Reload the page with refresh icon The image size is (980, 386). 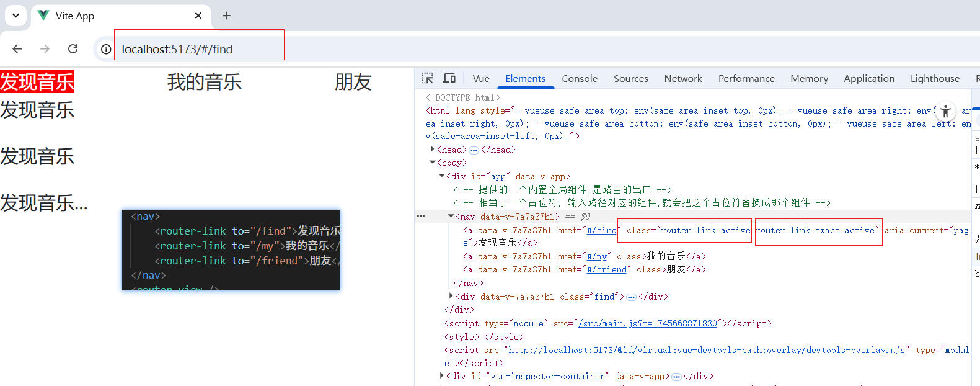tap(73, 48)
